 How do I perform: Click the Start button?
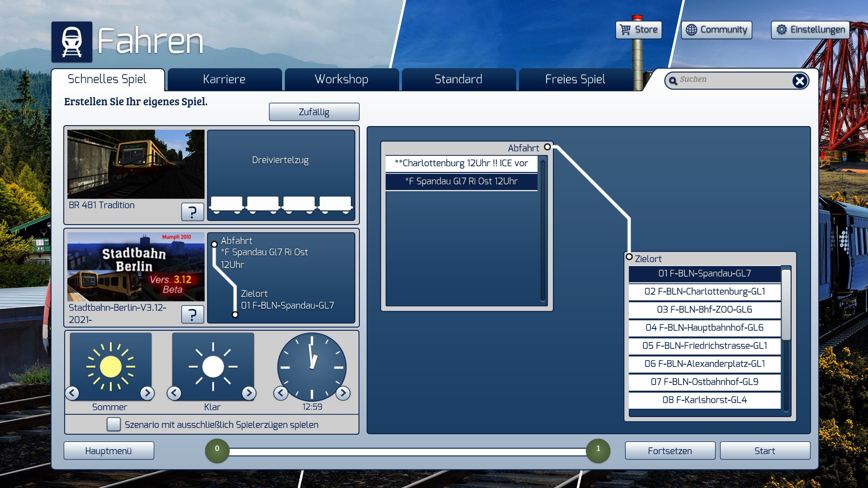(764, 450)
